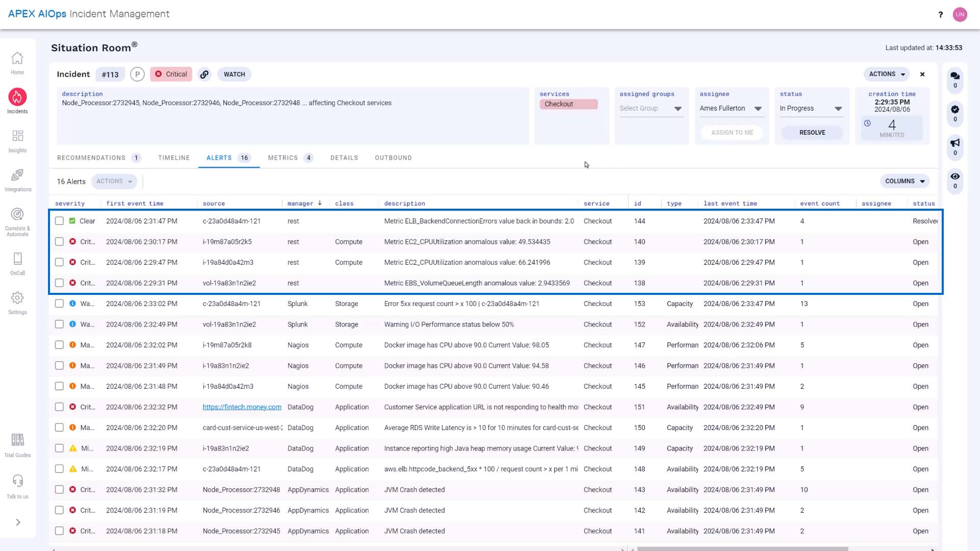Open the In Progress status dropdown
The image size is (980, 551).
click(811, 108)
